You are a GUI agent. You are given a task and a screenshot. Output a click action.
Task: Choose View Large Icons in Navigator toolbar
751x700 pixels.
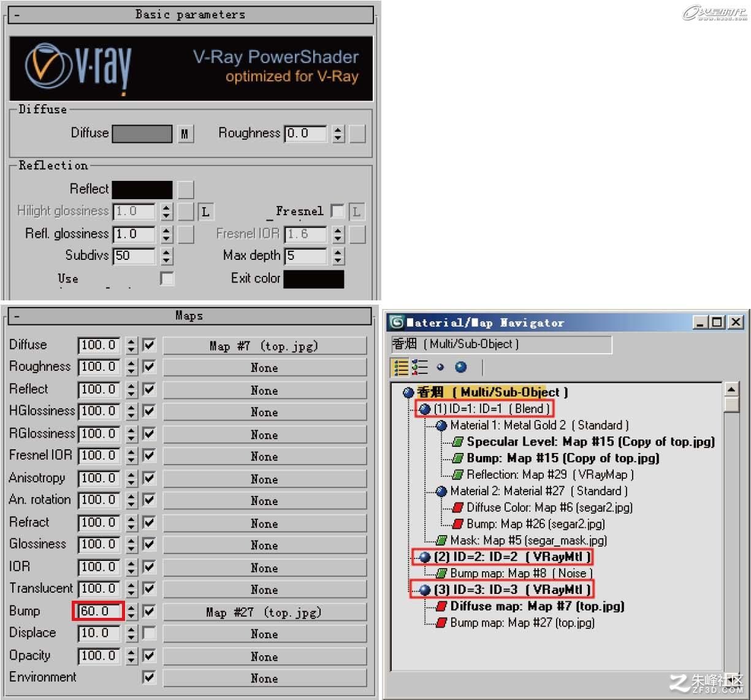(x=461, y=367)
